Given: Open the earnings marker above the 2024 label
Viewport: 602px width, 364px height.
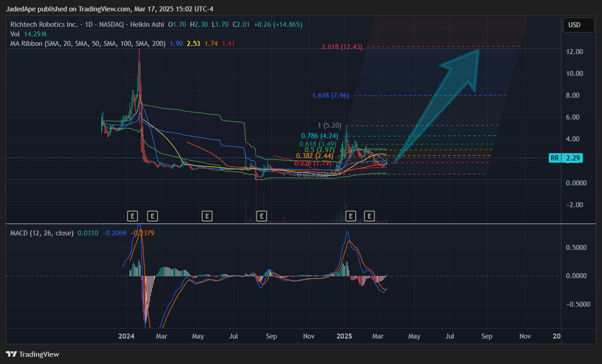Looking at the screenshot, I should 132,216.
